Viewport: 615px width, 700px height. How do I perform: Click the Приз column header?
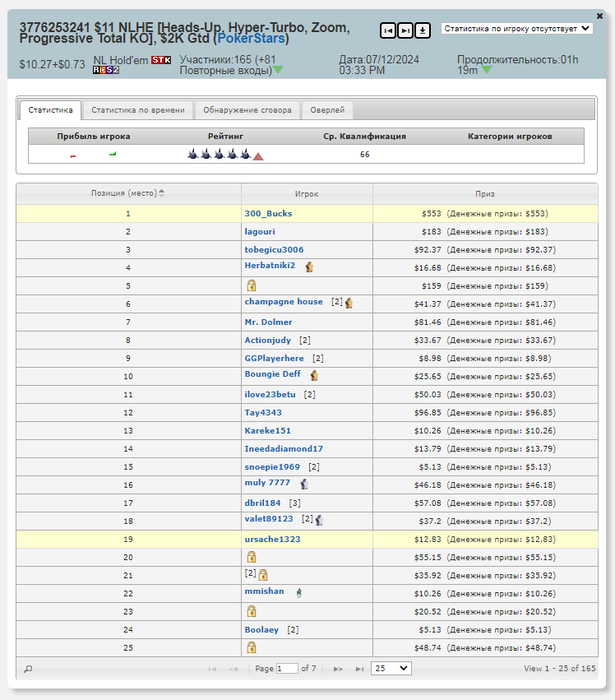[x=485, y=194]
